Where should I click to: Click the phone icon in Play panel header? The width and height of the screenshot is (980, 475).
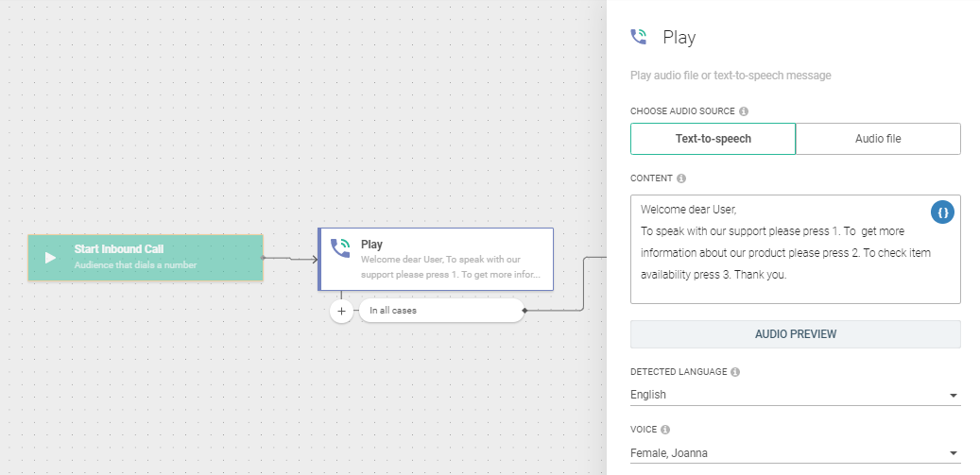point(640,38)
